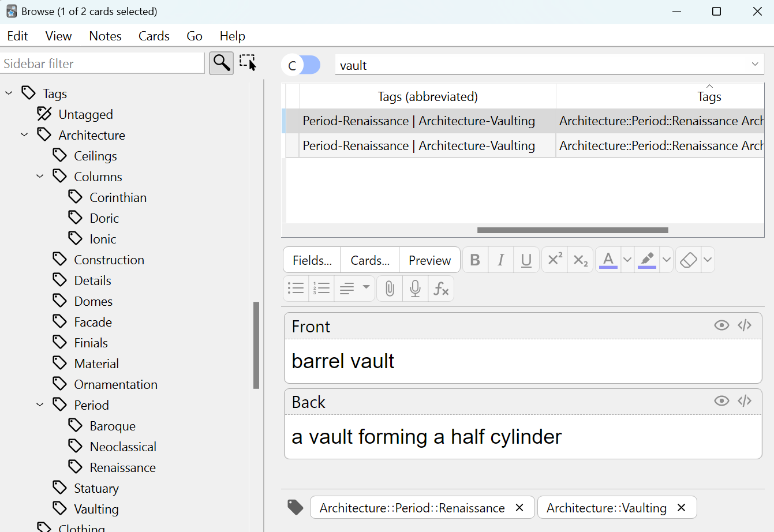Click the Preview button

pyautogui.click(x=429, y=260)
